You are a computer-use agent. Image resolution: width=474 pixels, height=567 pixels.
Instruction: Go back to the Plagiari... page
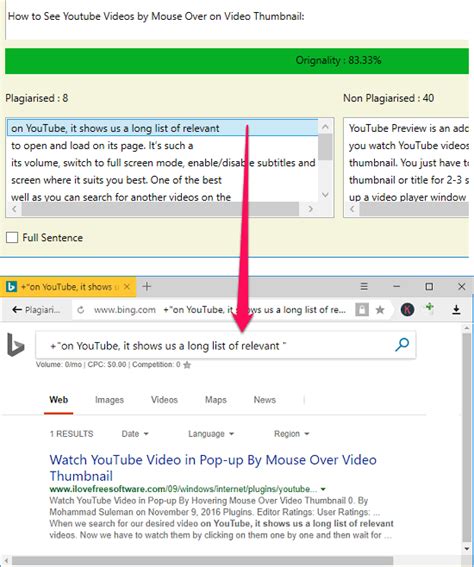point(35,310)
